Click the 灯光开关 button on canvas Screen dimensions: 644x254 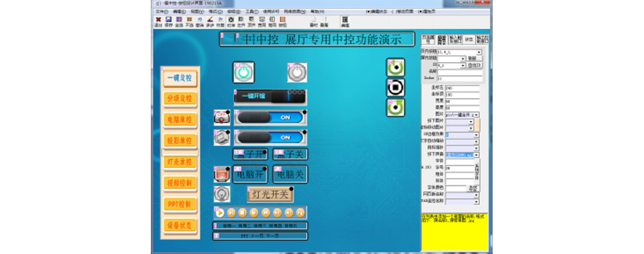point(270,195)
